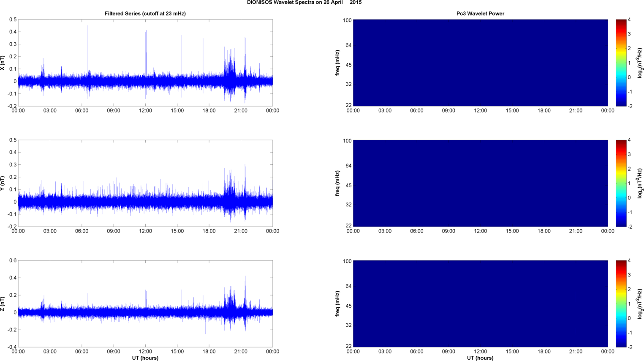Image resolution: width=644 pixels, height=361 pixels.
Task: Click the '4' value atop the top colorbar
Action: [x=629, y=19]
